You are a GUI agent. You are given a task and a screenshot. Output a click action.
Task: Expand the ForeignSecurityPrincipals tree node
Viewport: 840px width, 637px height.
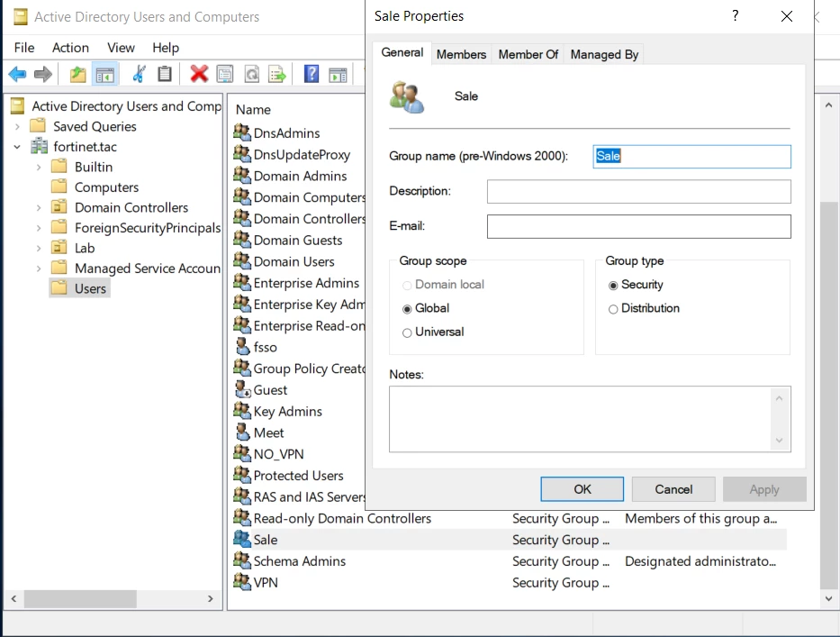39,228
